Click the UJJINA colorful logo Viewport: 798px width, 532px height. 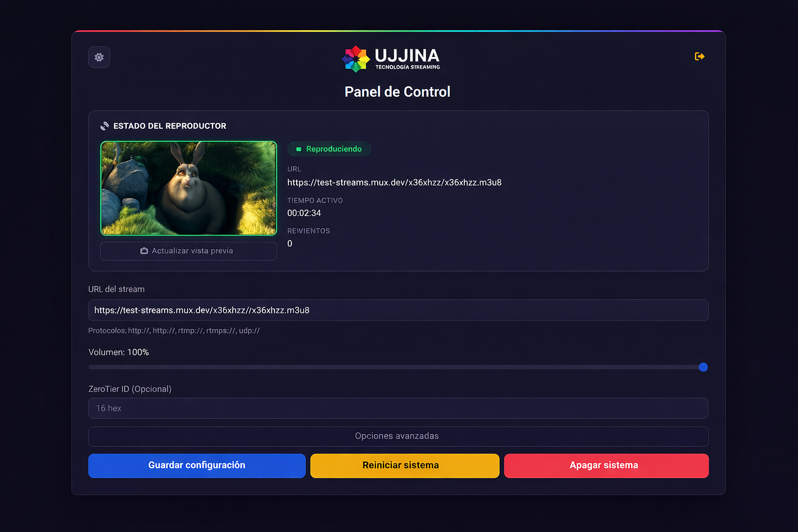click(x=356, y=59)
